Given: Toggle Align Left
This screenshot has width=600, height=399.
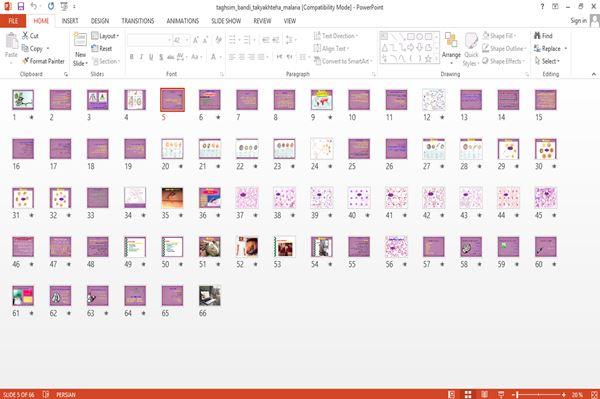Looking at the screenshot, I should [x=232, y=57].
